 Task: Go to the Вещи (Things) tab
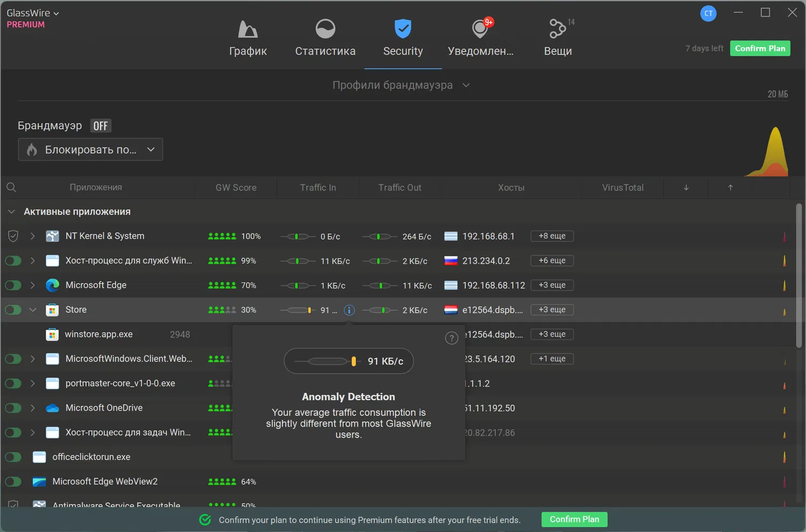pyautogui.click(x=558, y=39)
